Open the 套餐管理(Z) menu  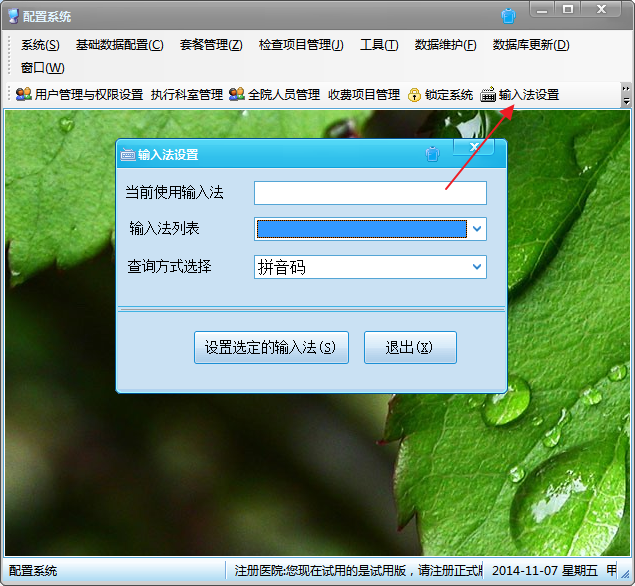[211, 45]
